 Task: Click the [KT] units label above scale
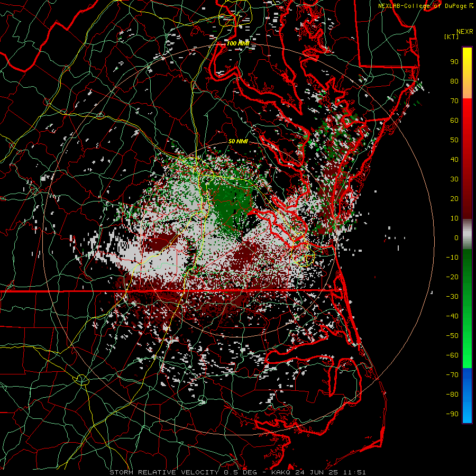pyautogui.click(x=451, y=36)
